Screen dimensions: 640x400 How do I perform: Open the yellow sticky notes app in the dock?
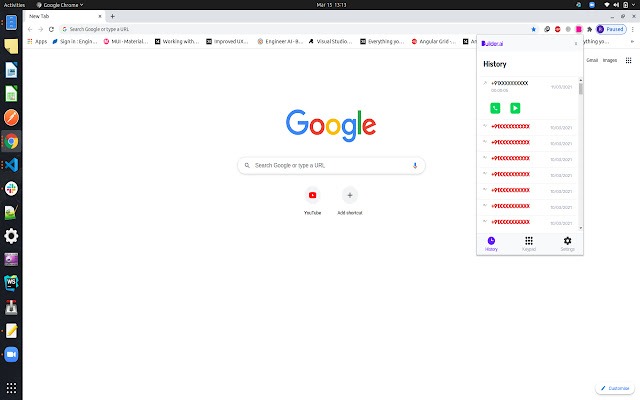[x=11, y=47]
